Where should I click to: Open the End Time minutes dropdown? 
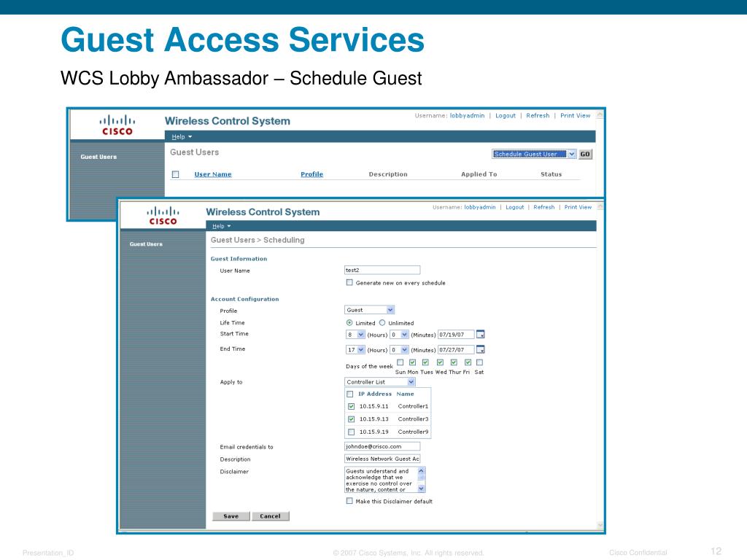click(399, 350)
